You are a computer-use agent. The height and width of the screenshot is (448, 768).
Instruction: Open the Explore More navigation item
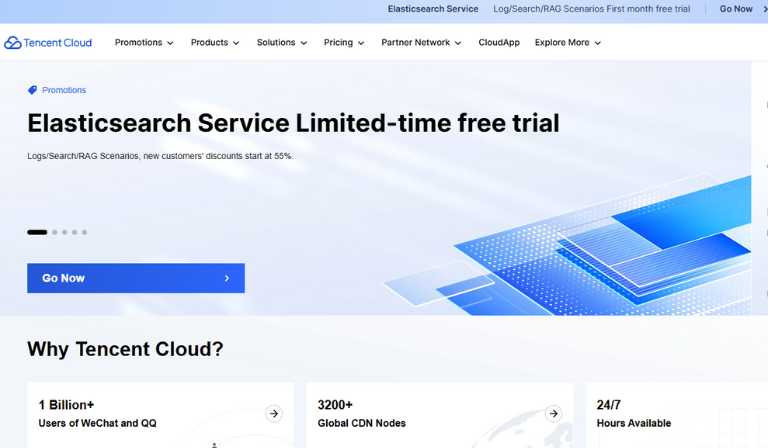click(562, 43)
